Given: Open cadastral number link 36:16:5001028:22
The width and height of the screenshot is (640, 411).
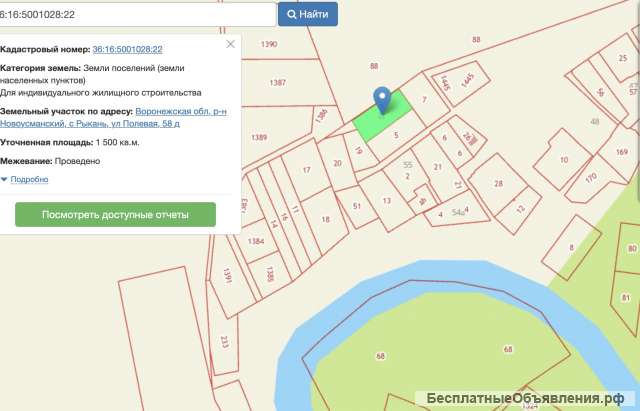Looking at the screenshot, I should pyautogui.click(x=127, y=48).
